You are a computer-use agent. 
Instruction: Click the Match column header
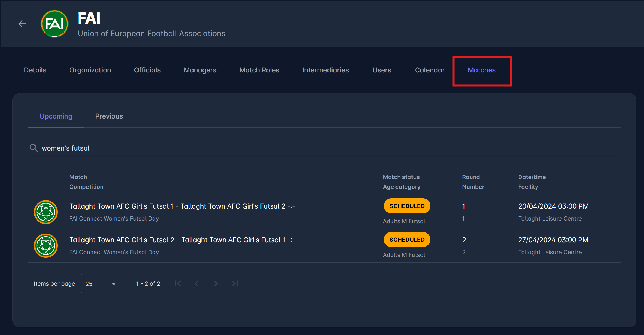[78, 177]
